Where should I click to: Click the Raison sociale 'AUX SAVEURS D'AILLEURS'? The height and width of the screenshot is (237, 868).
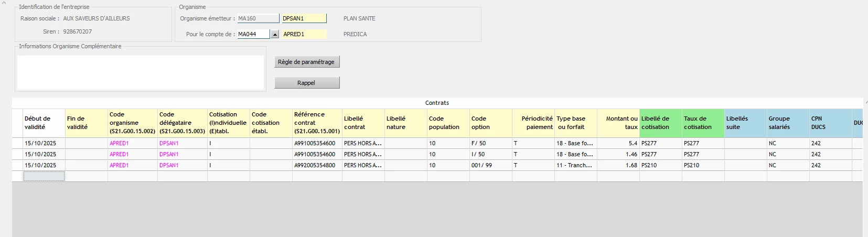(x=97, y=18)
